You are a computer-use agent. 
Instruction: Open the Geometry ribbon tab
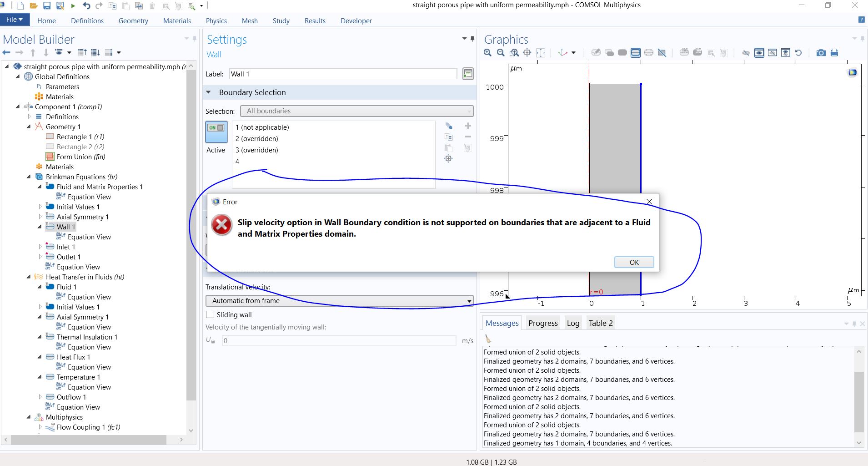tap(133, 21)
